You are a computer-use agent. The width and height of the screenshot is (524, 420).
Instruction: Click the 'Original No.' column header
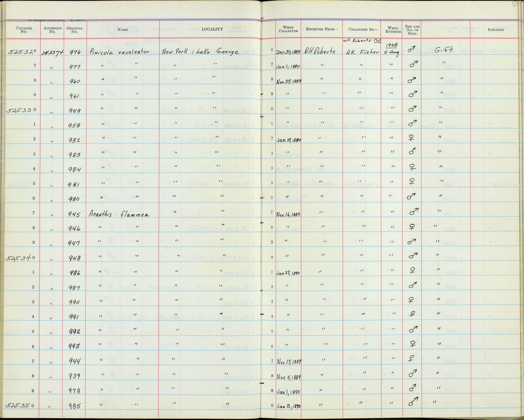75,30
